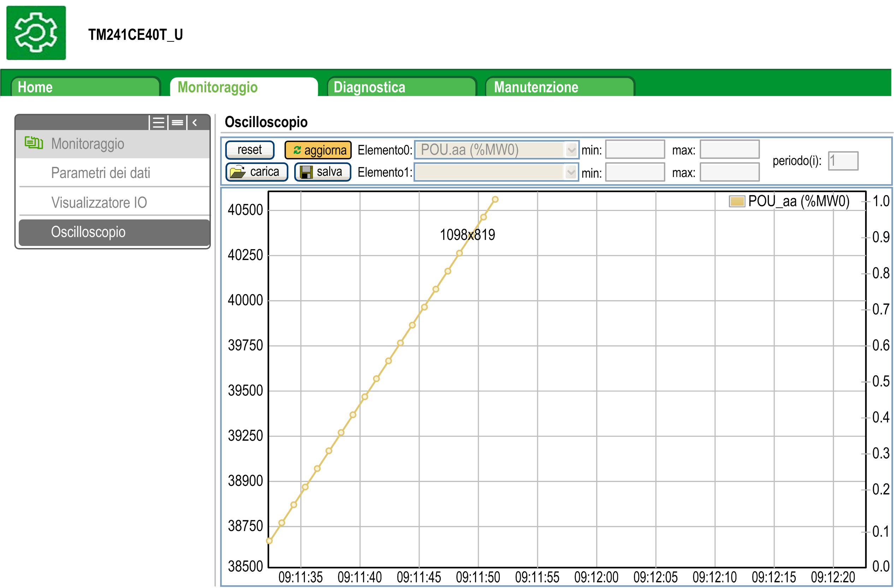The image size is (894, 588).
Task: Open Visualizzatore IO in sidebar
Action: click(99, 202)
